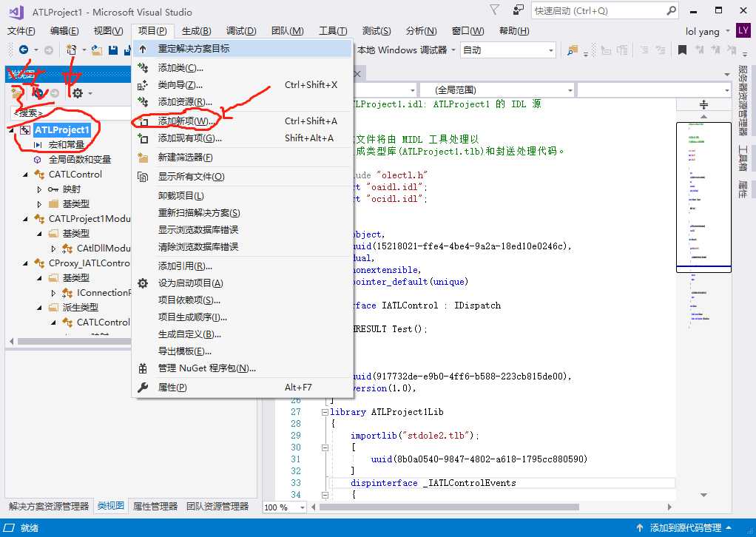Click the find in files toolbar icon

pyautogui.click(x=573, y=50)
